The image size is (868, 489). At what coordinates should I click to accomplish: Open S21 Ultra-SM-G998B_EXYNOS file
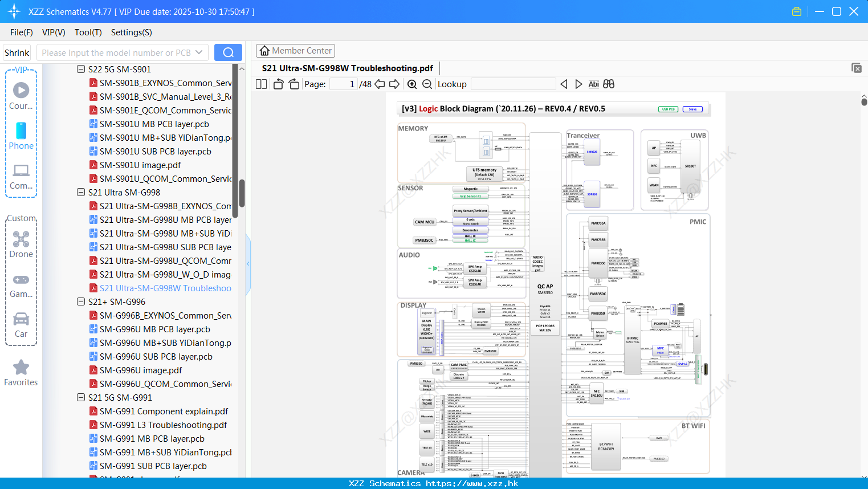(x=161, y=206)
